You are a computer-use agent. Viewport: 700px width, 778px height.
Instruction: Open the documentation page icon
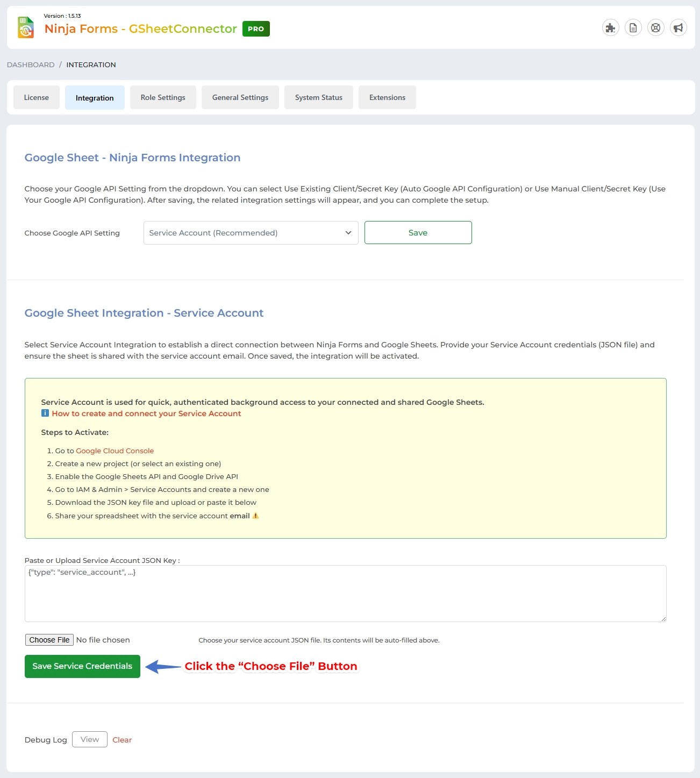[633, 27]
